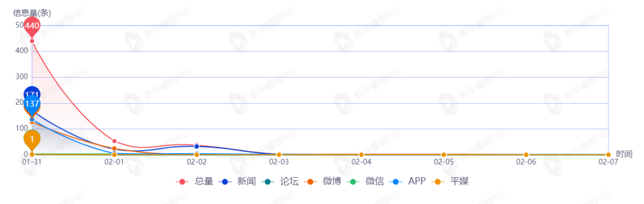Disable the APP series in legend
644x204 pixels.
pos(407,182)
